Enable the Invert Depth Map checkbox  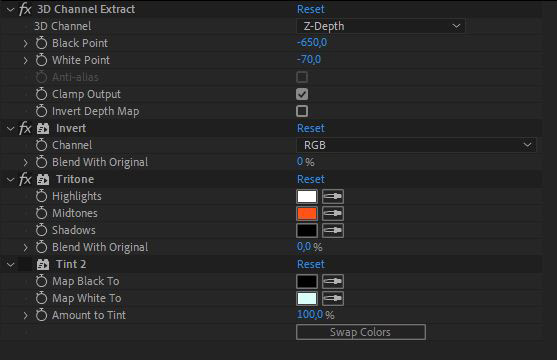point(302,111)
